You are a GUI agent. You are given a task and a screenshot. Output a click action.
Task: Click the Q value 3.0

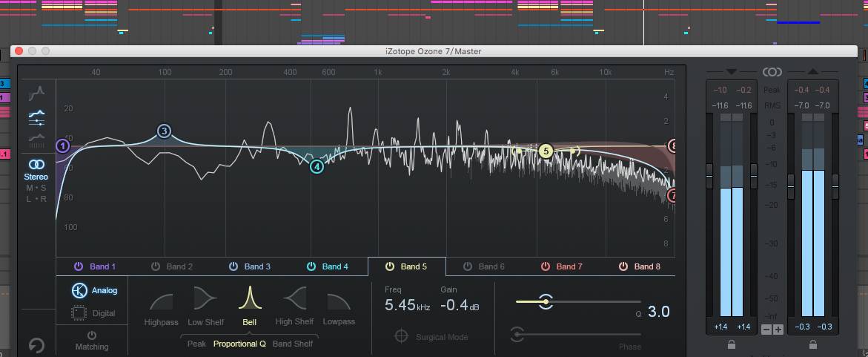659,312
